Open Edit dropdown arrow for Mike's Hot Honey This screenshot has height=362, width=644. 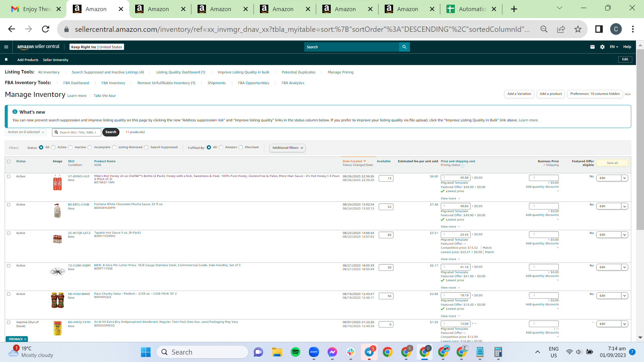(625, 178)
